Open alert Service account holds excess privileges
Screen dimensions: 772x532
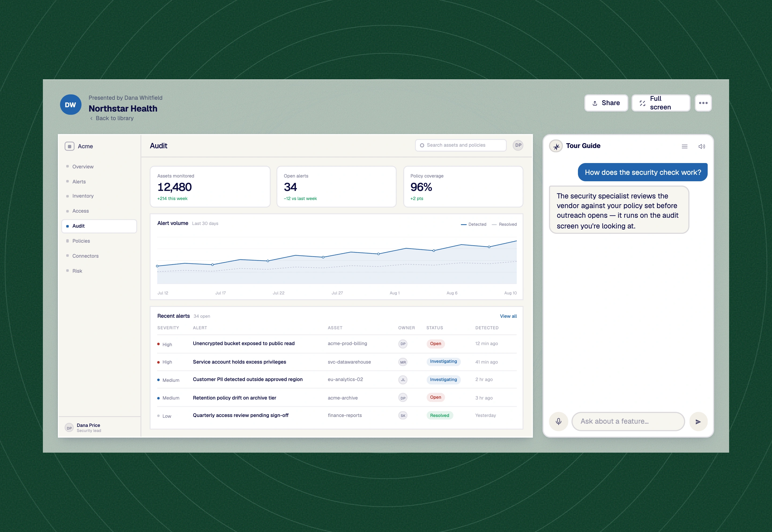point(239,362)
